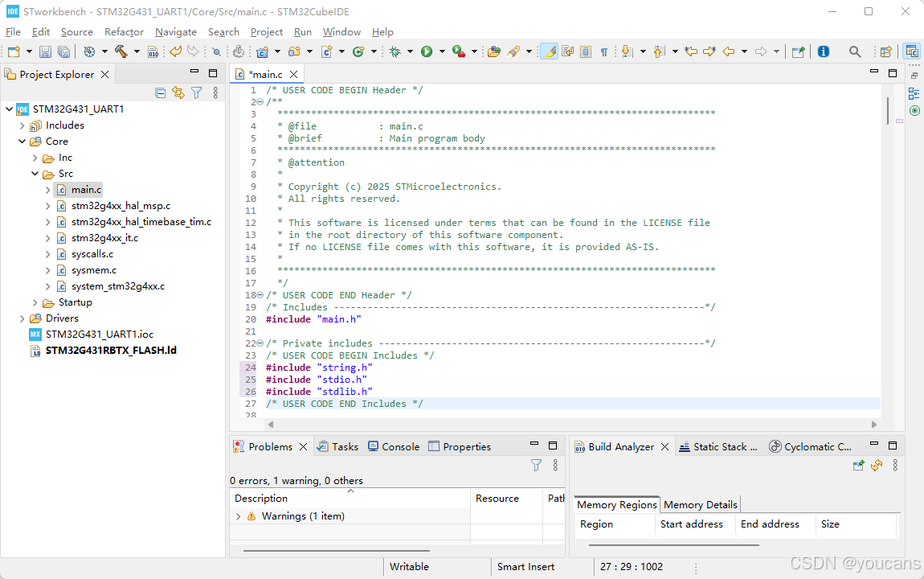Click the Last Edit Location icon
Viewport: 924px width, 579px height.
(x=691, y=52)
